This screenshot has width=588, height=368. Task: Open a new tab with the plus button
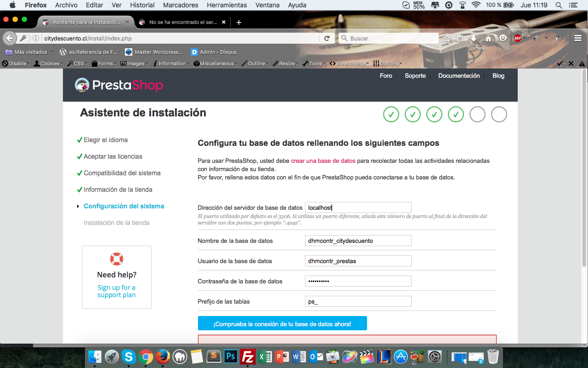[x=239, y=22]
